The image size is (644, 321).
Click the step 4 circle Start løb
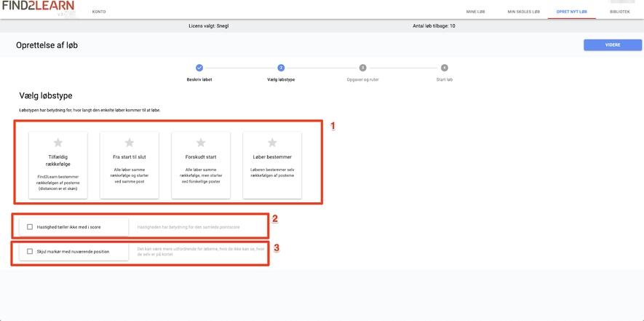[444, 68]
